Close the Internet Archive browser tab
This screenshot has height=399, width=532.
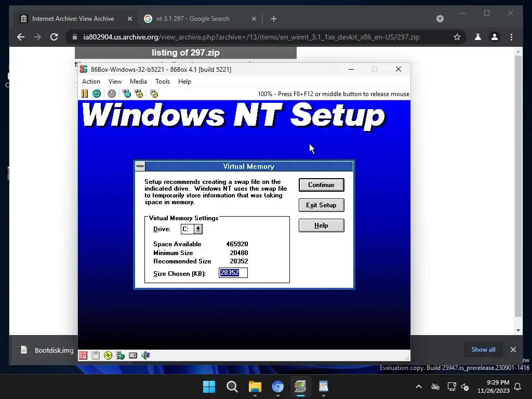coord(129,19)
